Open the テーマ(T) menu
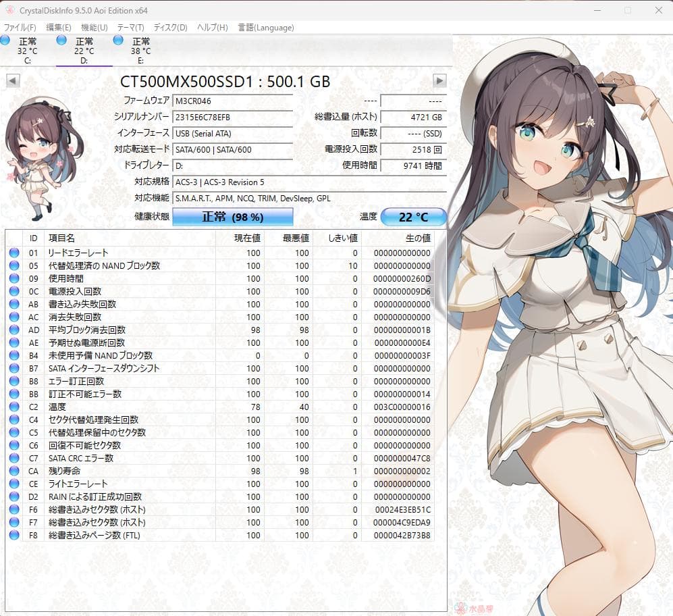The image size is (673, 616). click(130, 28)
